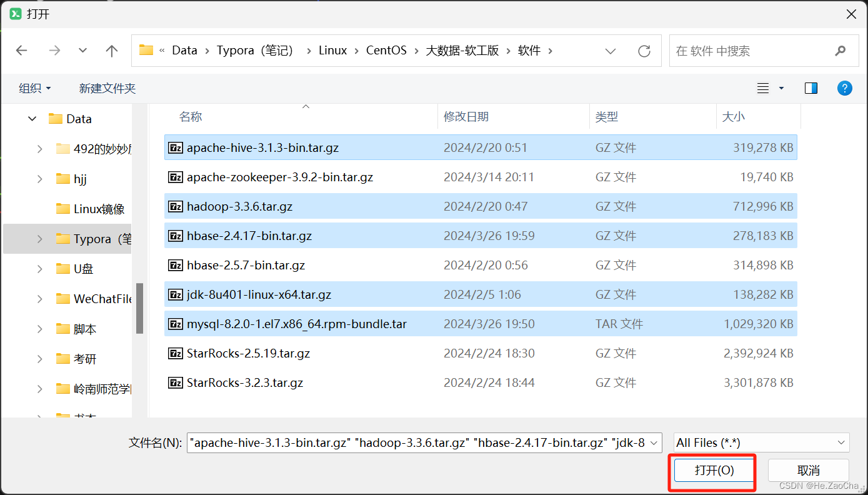The width and height of the screenshot is (868, 495).
Task: Click the hbase-2.4.17-bin.tar.gz archive icon
Action: pos(176,236)
